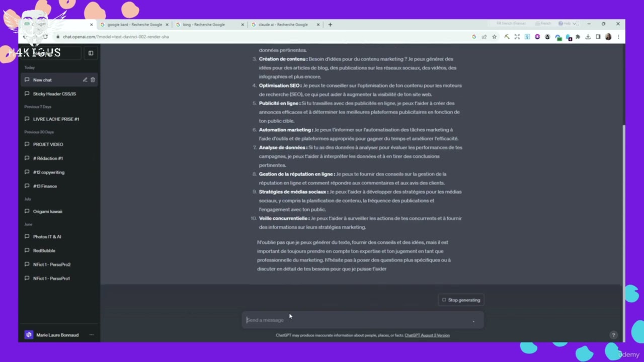Click "Gestion de la réputation en ligne :" text
This screenshot has height=362, width=644.
(x=297, y=174)
